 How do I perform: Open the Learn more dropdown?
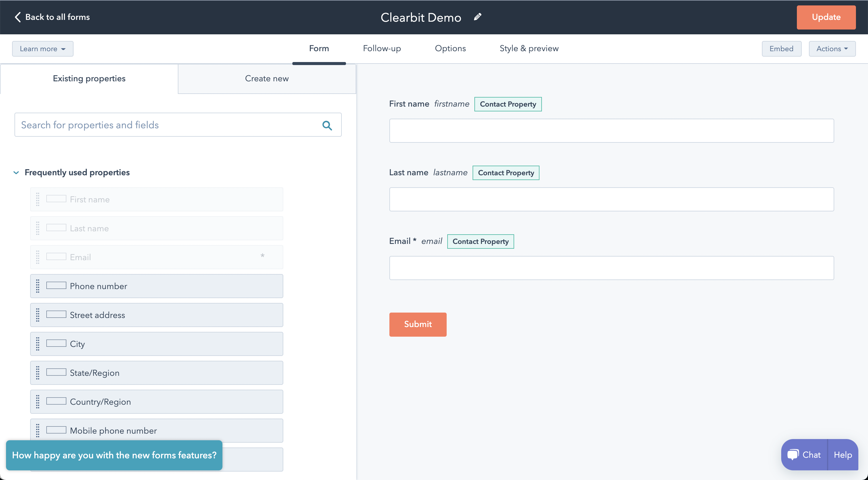click(43, 49)
